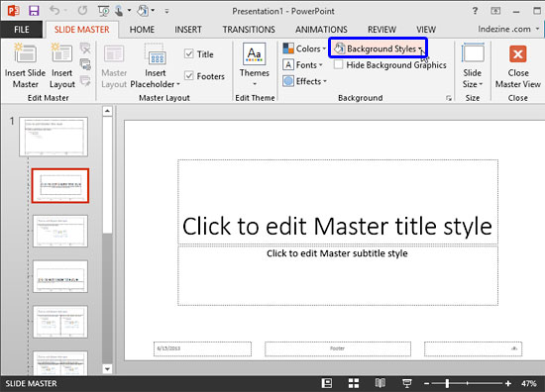Click the Redo/Repeat arrow icon

point(82,11)
